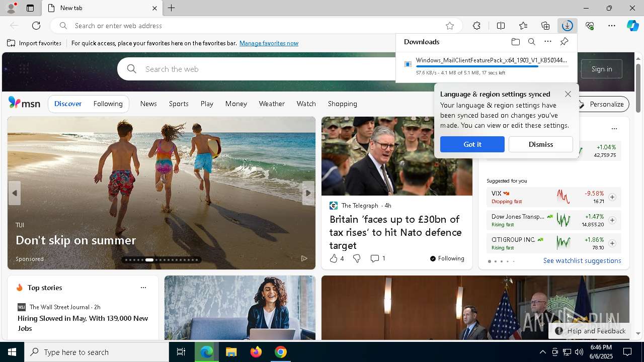Add Dow Jones Transp to watchlist

pyautogui.click(x=612, y=220)
